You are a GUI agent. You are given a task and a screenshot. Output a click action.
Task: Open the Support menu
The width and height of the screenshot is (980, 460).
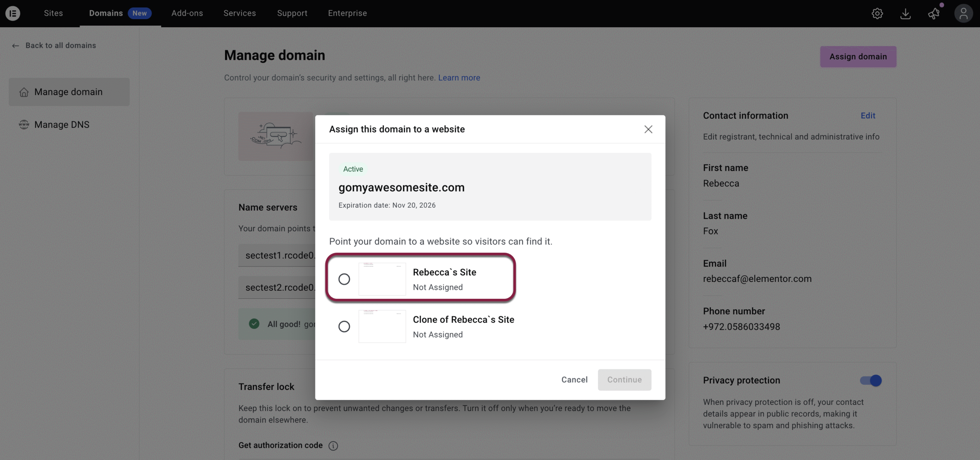pos(292,13)
